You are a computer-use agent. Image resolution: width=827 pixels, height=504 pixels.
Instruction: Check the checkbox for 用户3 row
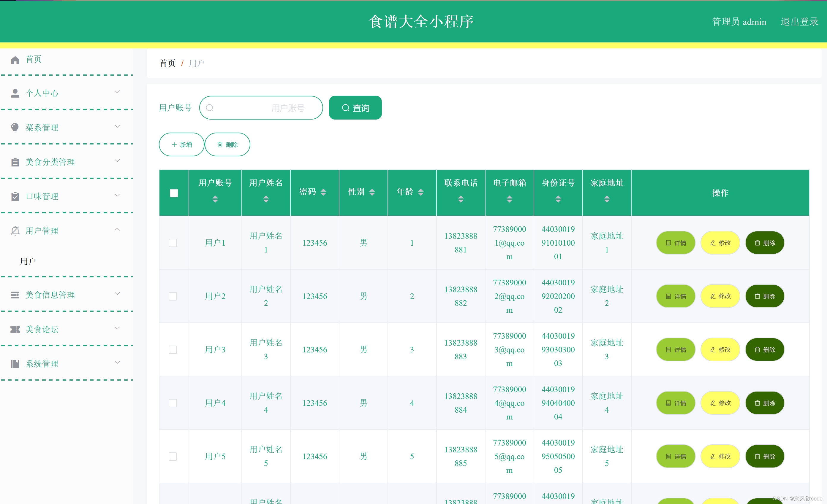click(x=173, y=350)
